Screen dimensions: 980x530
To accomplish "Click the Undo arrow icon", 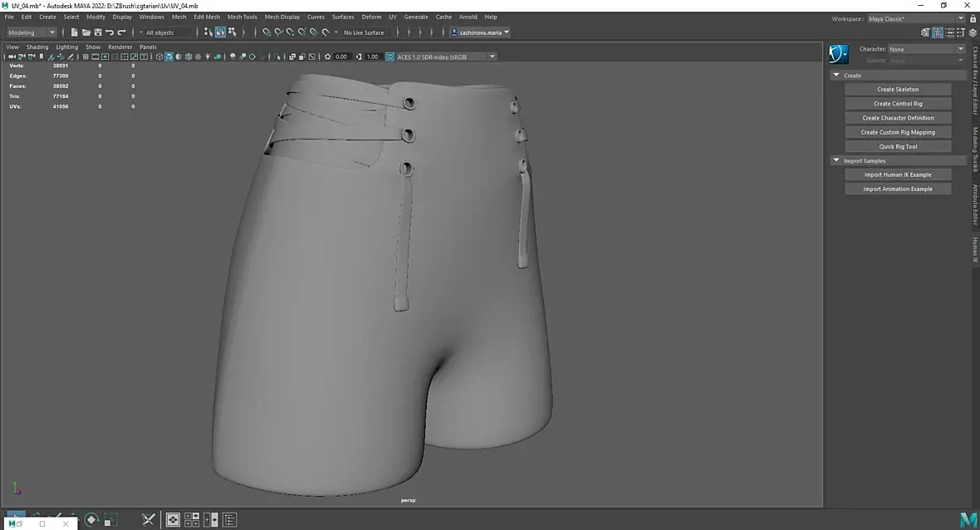I will click(110, 32).
